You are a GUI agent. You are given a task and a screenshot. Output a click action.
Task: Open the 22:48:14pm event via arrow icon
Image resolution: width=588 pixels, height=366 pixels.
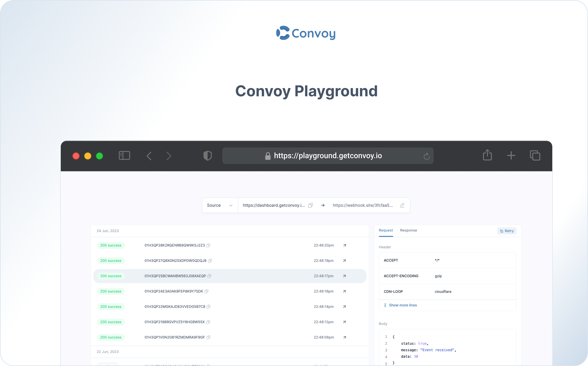coord(345,307)
